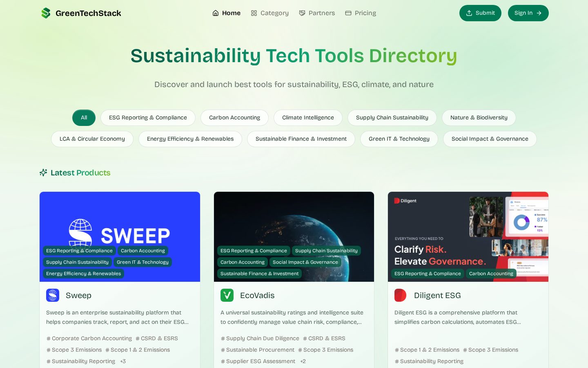Open the Category nav menu
Image resolution: width=588 pixels, height=368 pixels.
(269, 13)
